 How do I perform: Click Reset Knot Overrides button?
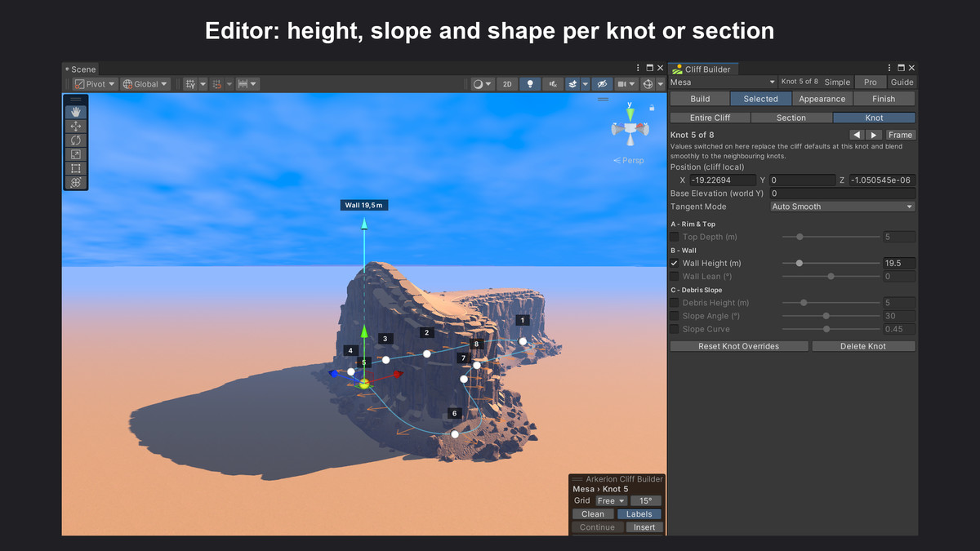click(738, 346)
